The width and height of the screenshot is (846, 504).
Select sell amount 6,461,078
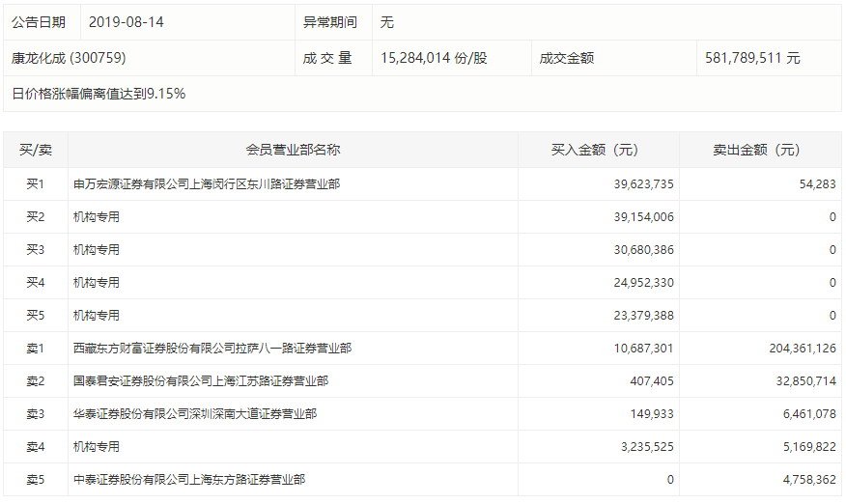(x=809, y=414)
